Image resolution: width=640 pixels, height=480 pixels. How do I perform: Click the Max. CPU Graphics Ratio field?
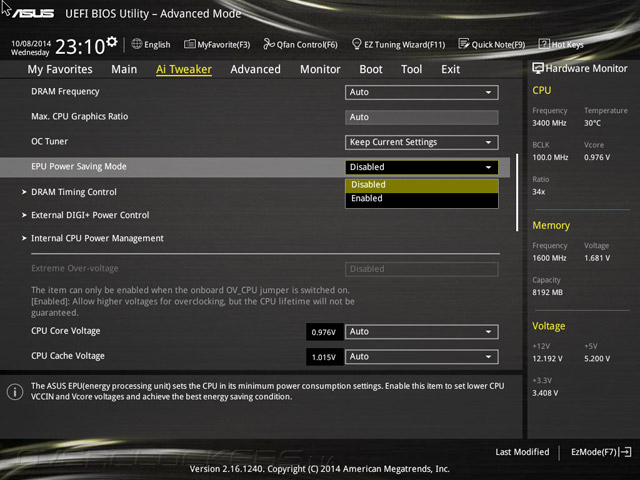pyautogui.click(x=422, y=117)
